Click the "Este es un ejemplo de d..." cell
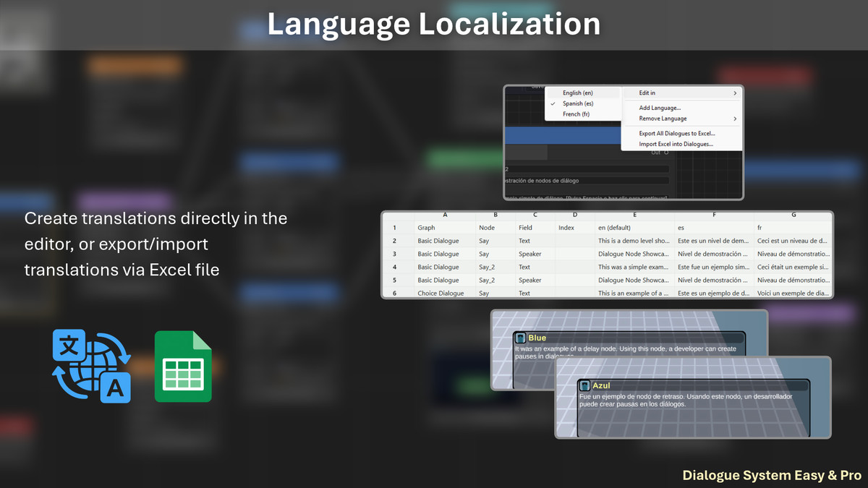This screenshot has width=868, height=488. tap(714, 293)
